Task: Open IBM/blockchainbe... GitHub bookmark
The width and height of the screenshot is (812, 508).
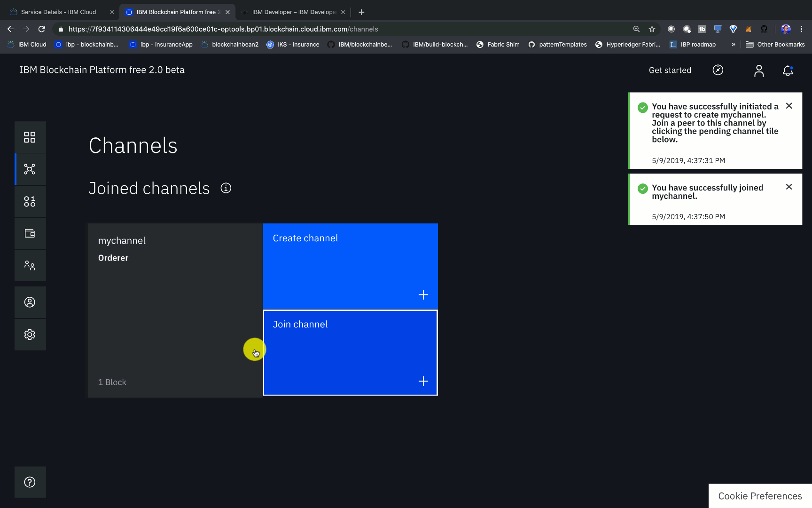Action: (360, 44)
